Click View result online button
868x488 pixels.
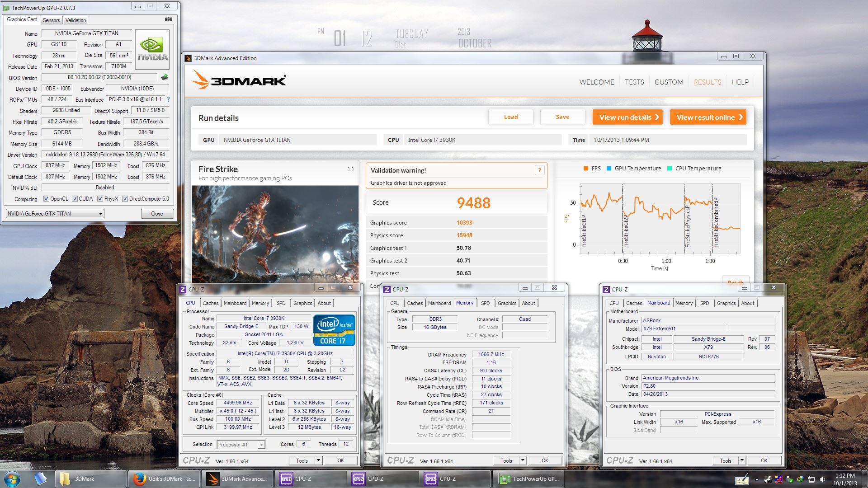click(x=708, y=117)
